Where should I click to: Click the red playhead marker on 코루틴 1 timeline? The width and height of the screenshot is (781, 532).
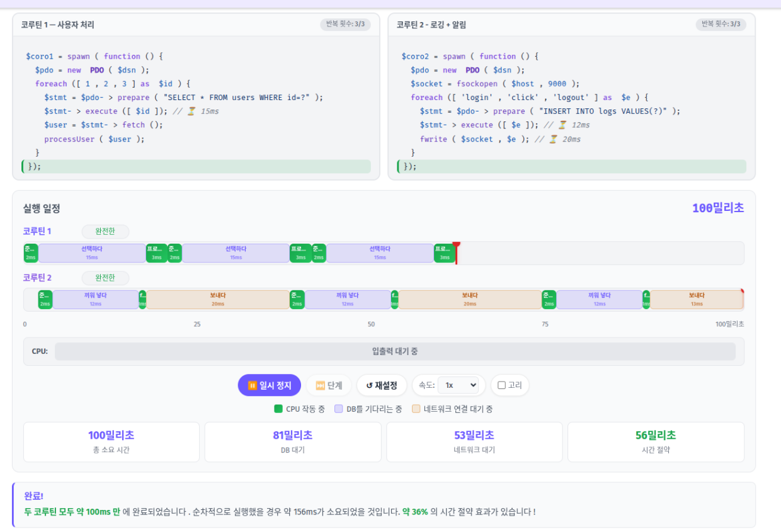pyautogui.click(x=456, y=246)
